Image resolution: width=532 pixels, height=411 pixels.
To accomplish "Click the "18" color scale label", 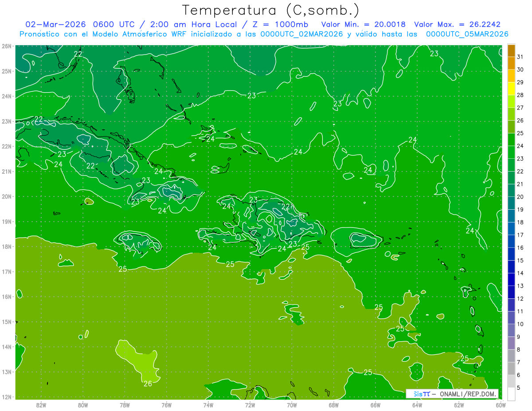I will tap(520, 222).
